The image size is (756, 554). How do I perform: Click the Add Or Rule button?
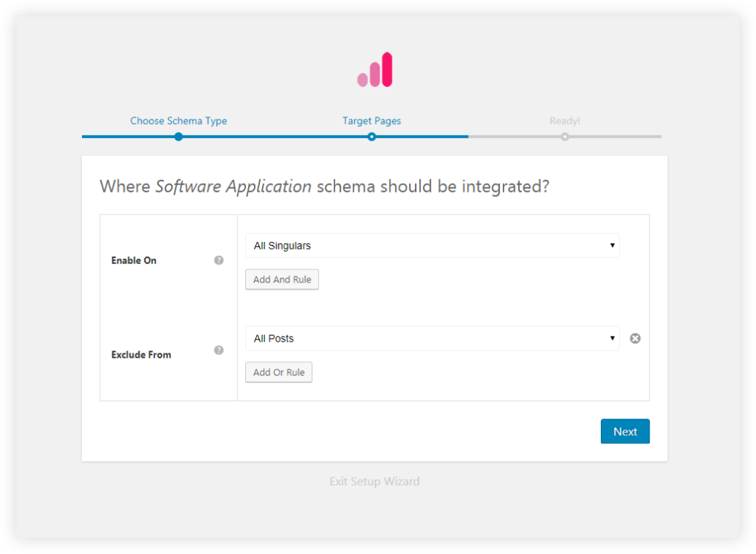[x=278, y=372]
